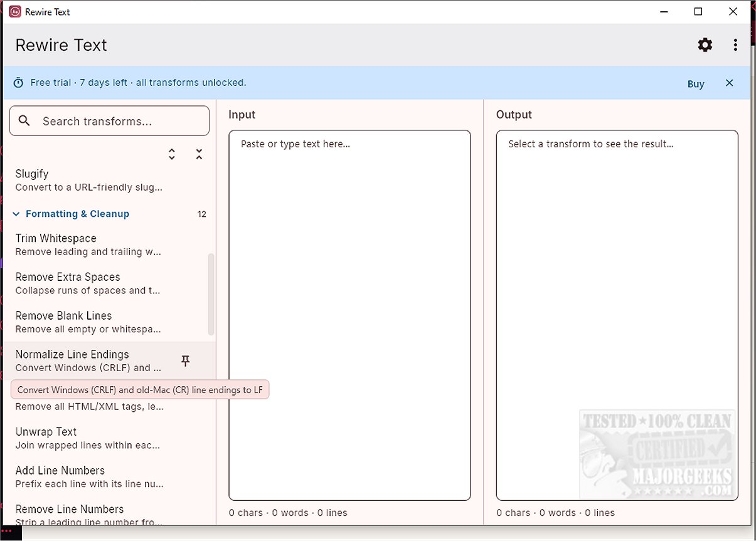This screenshot has height=541, width=756.
Task: Expand all transform categories
Action: point(172,154)
